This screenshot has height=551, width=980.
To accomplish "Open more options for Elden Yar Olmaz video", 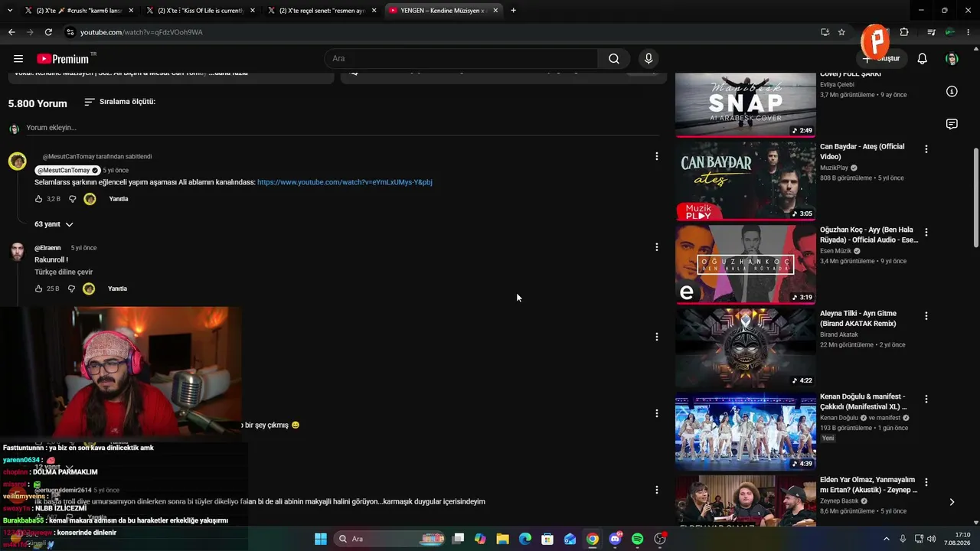I will 926,482.
